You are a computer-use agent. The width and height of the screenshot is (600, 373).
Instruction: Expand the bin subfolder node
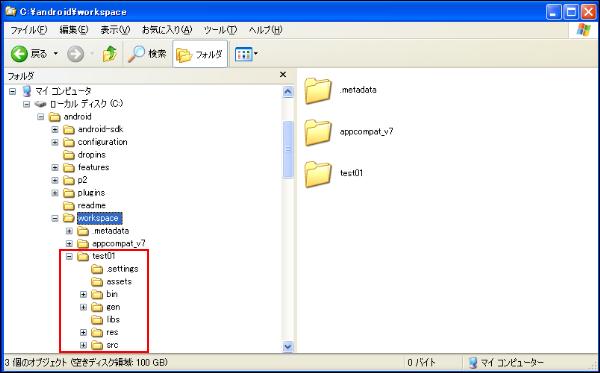tap(83, 295)
